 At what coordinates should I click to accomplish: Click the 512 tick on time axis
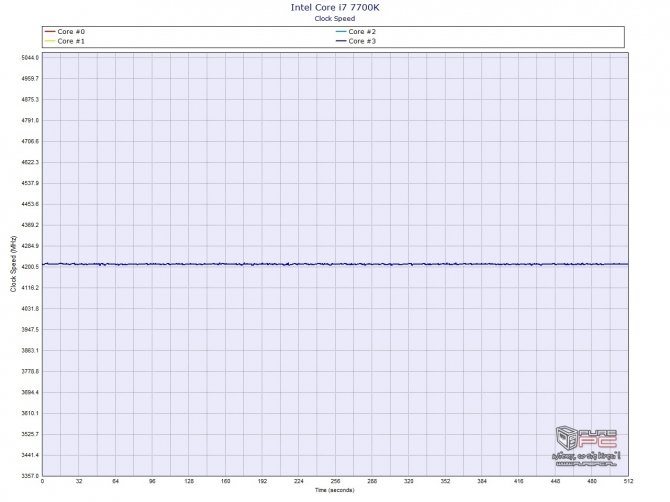pos(628,481)
